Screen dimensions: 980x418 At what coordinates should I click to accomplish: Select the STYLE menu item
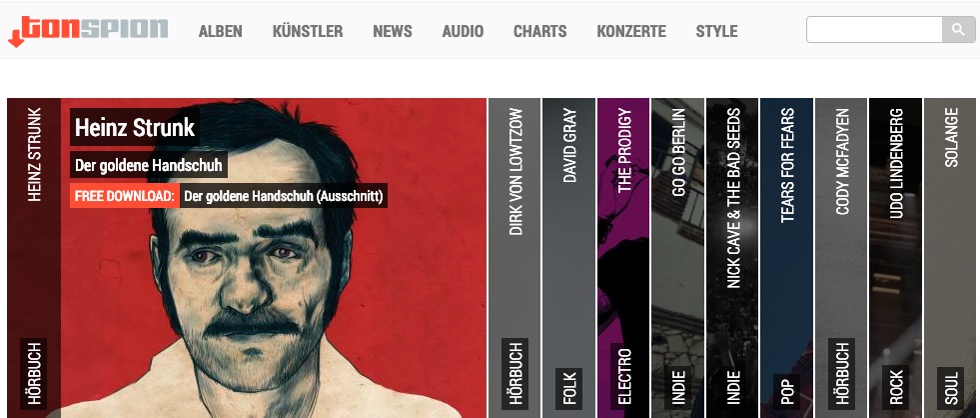pyautogui.click(x=717, y=31)
